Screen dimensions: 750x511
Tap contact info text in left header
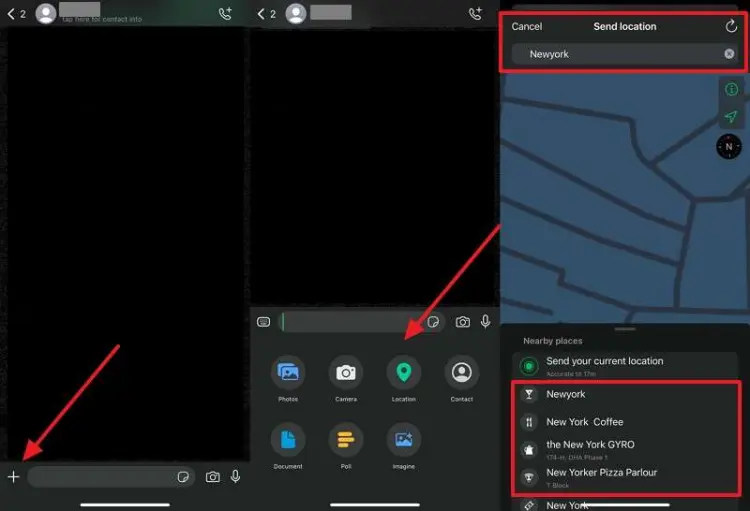pos(102,20)
